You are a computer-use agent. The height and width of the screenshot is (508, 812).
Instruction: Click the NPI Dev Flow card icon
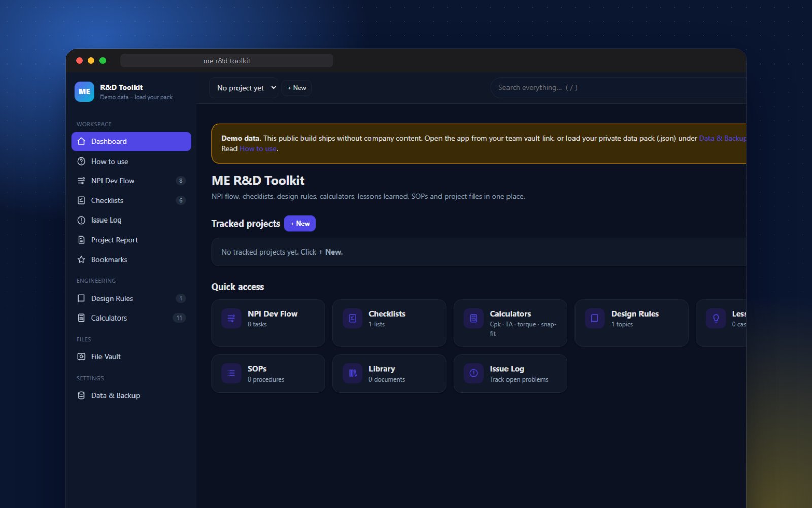click(x=231, y=319)
